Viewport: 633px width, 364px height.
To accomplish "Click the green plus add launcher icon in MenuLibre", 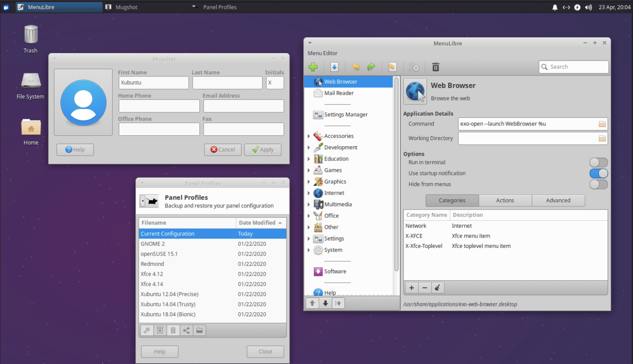I will coord(313,67).
